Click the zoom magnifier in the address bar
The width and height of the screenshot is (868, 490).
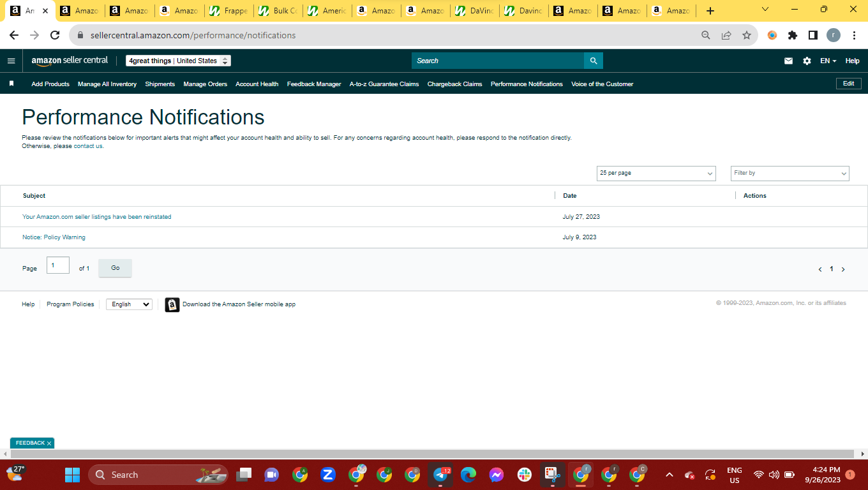(x=705, y=35)
